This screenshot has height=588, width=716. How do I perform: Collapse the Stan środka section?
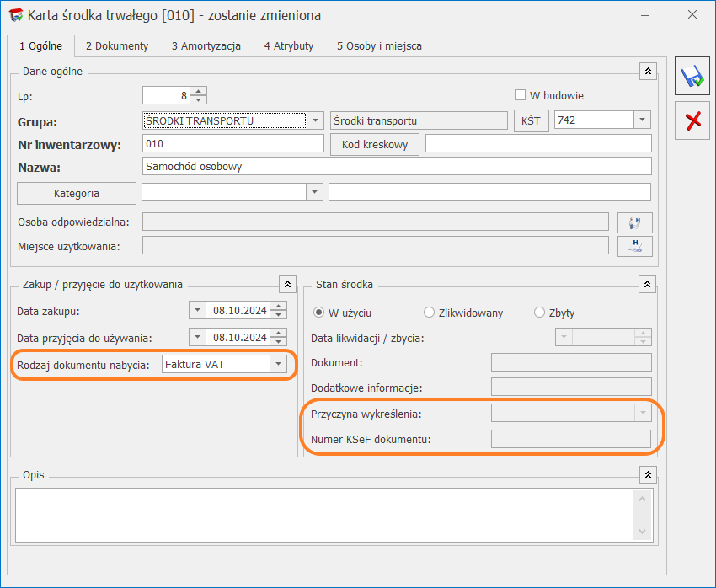[647, 285]
